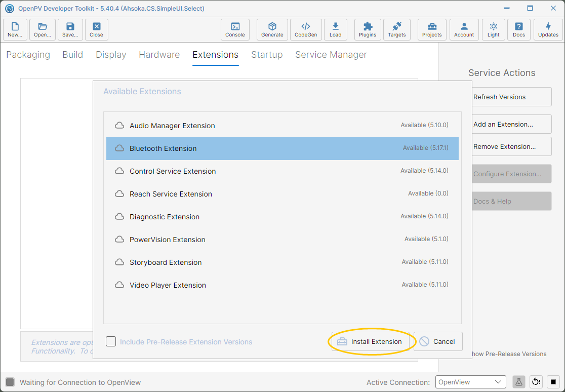The width and height of the screenshot is (565, 392).
Task: Click cloud icon beside Video Player Extension
Action: coord(119,285)
